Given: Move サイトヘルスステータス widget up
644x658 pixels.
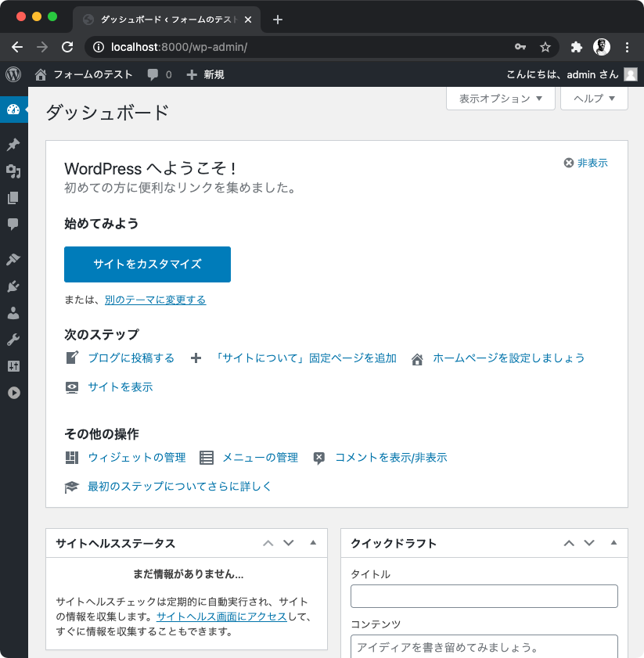Looking at the screenshot, I should 268,543.
